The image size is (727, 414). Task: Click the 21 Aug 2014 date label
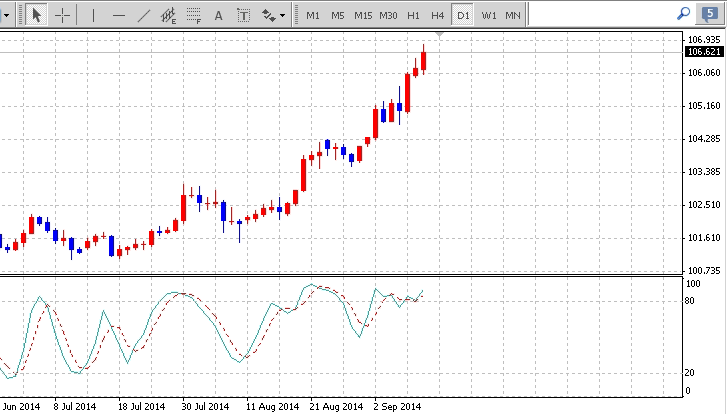click(336, 407)
